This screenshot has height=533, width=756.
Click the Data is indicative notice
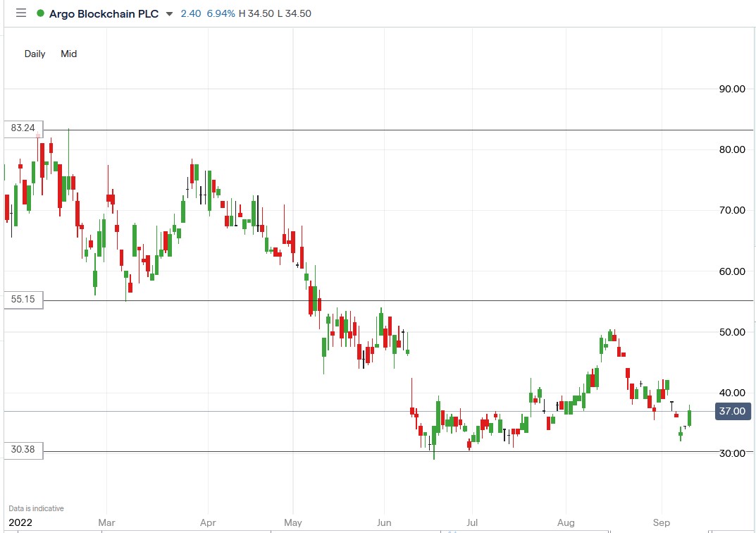[35, 508]
